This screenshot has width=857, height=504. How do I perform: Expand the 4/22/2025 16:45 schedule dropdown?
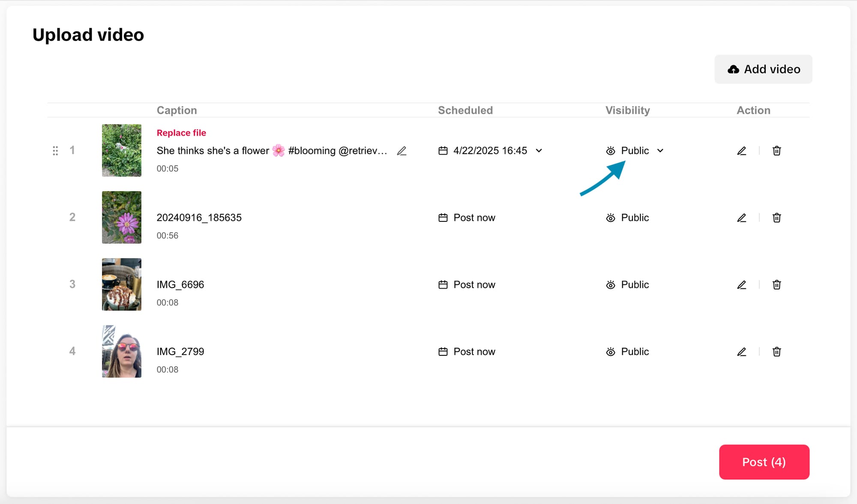(x=539, y=151)
